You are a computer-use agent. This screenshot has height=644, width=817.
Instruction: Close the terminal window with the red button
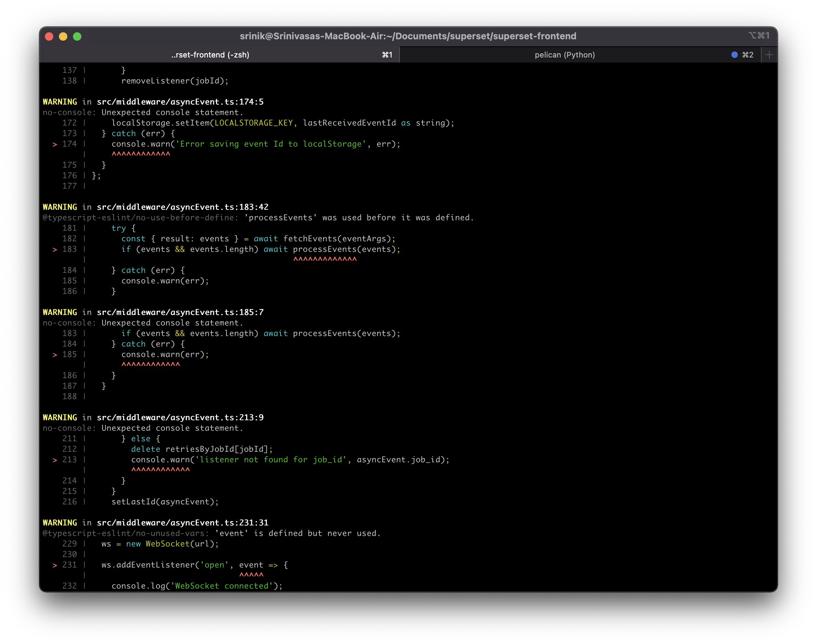pyautogui.click(x=49, y=36)
